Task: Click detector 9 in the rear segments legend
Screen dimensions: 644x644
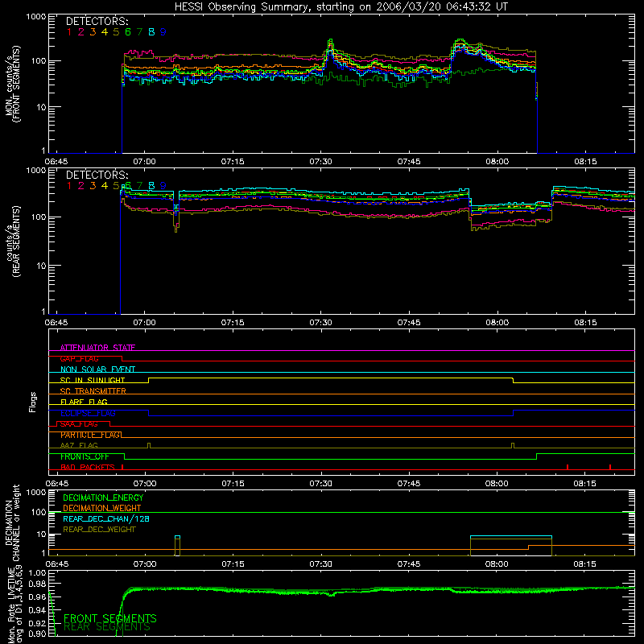Action: click(163, 186)
